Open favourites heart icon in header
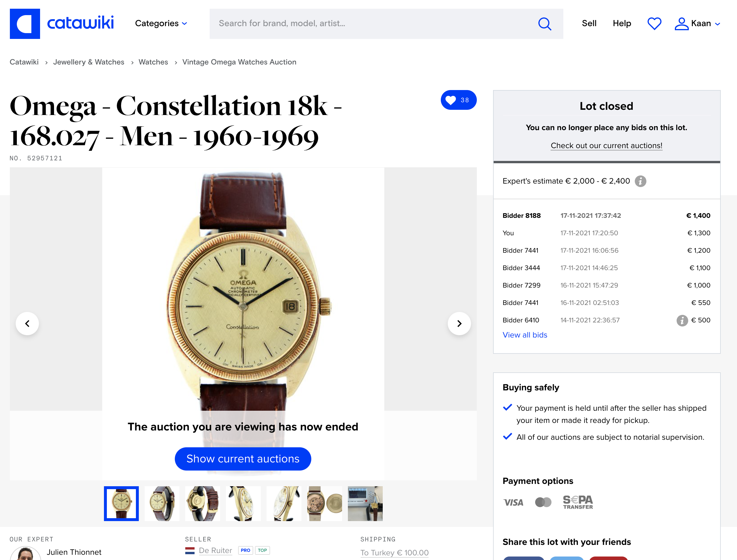This screenshot has width=737, height=560. 654,24
